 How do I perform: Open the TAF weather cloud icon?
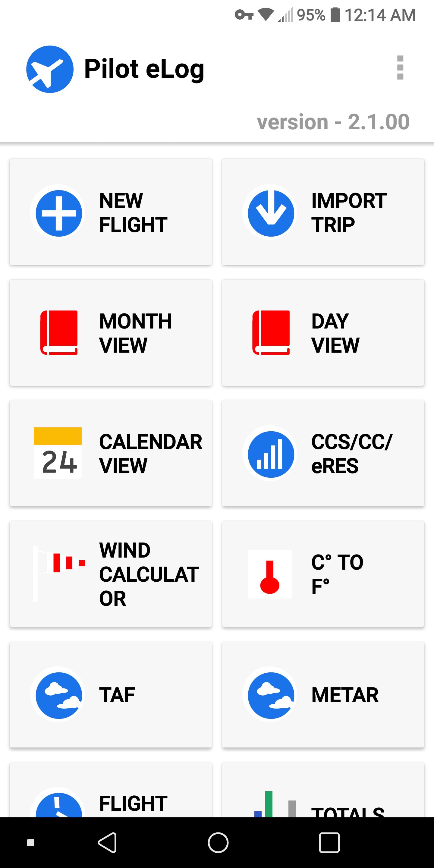coord(59,695)
